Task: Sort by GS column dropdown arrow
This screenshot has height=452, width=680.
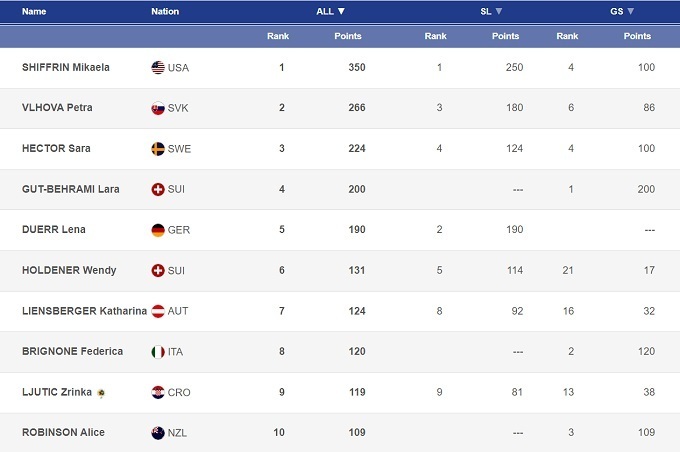Action: (631, 11)
